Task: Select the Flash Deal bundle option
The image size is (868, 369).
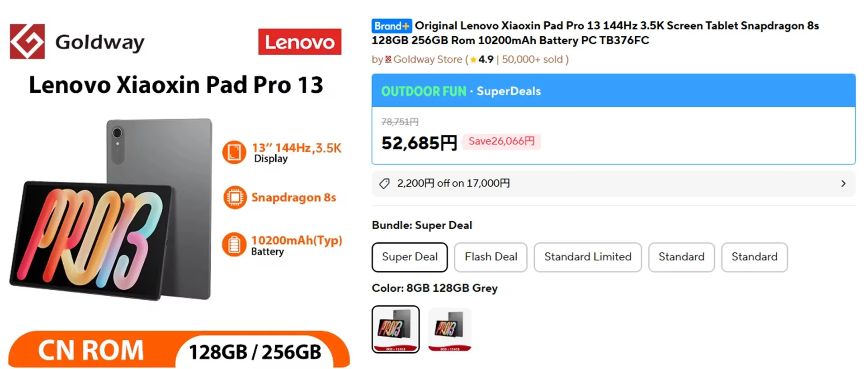Action: 491,257
